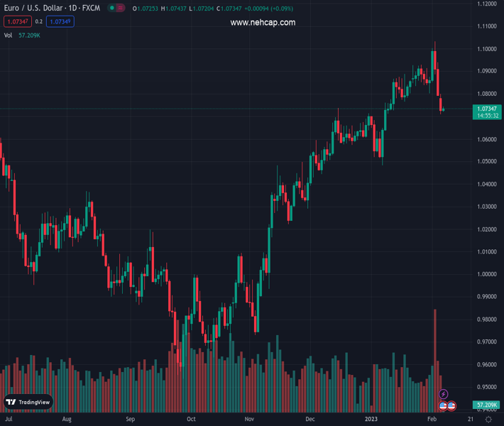The width and height of the screenshot is (504, 426).
Task: Click the purple lightning event icon
Action: 444,394
